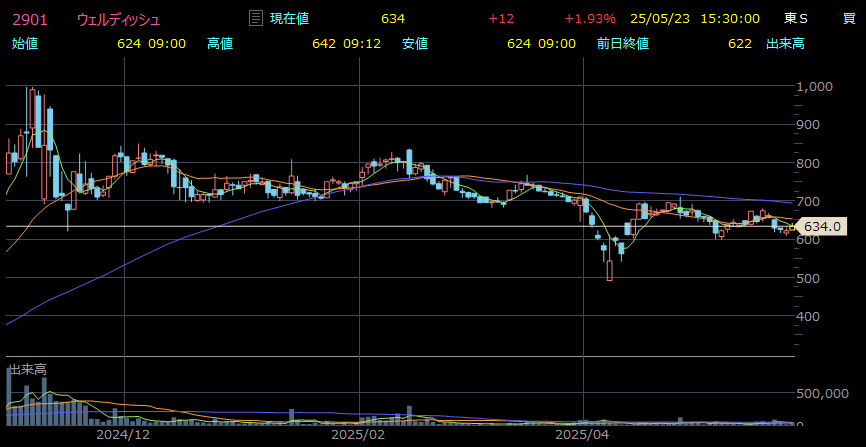Viewport: 866px width, 447px height.
Task: Click the 400 price axis label
Action: (810, 317)
